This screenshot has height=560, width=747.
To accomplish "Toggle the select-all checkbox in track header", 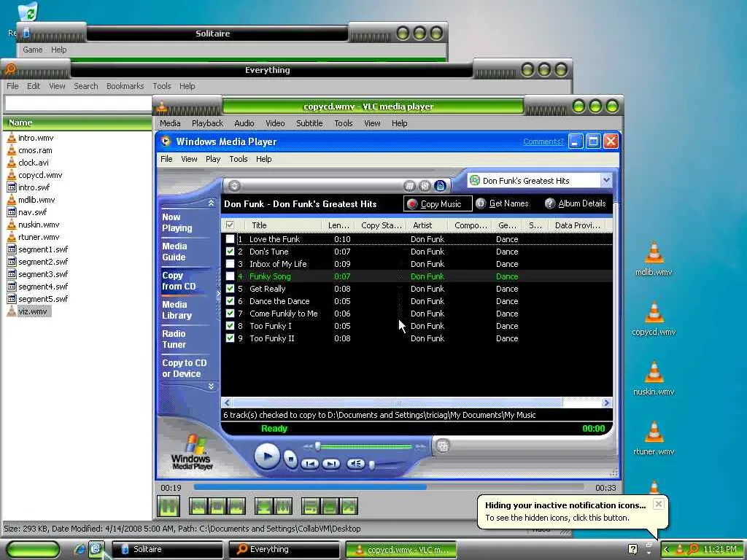I will [230, 225].
